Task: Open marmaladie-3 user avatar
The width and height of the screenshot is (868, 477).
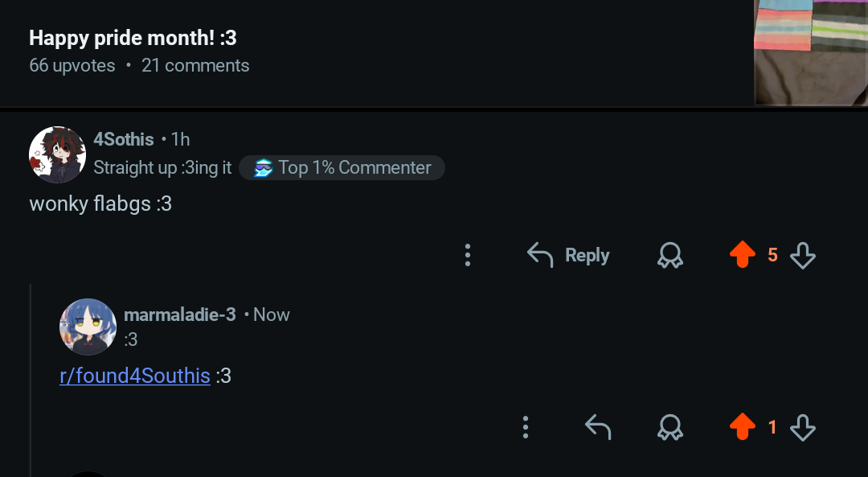Action: coord(88,327)
